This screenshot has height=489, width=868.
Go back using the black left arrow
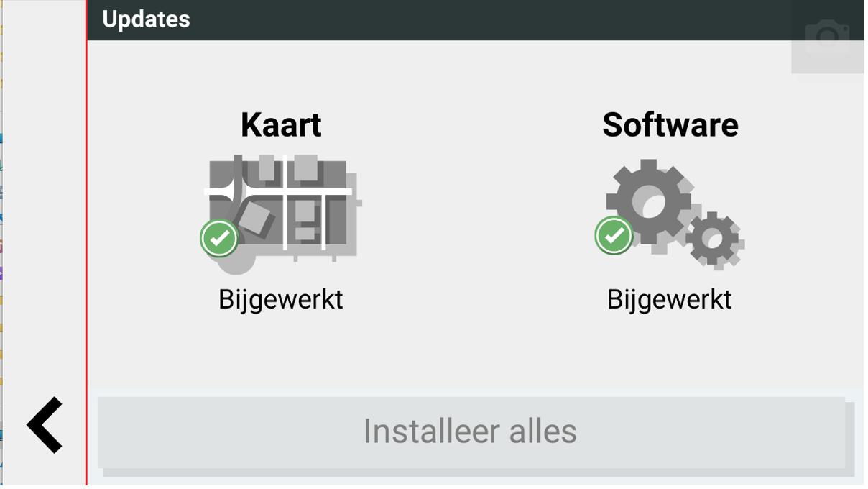pos(45,425)
